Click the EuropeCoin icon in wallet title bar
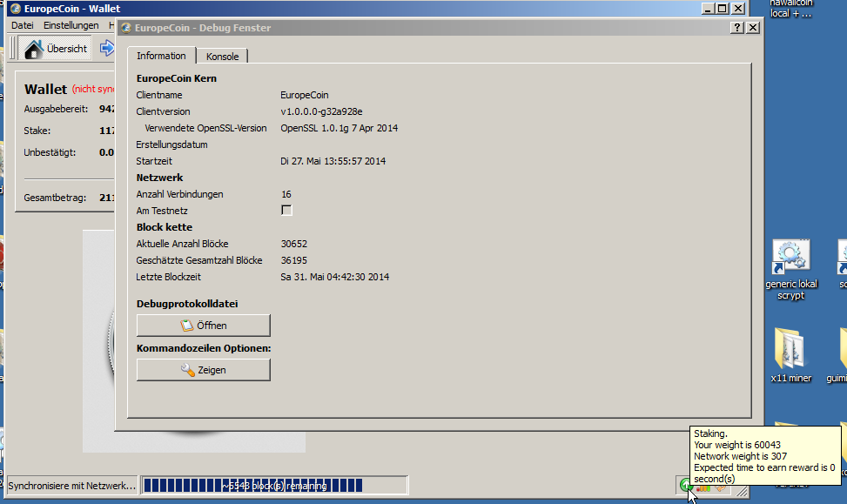This screenshot has width=847, height=504. click(x=15, y=8)
